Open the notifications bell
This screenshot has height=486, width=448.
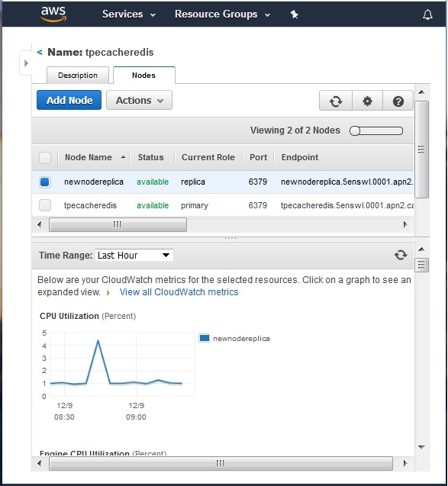tap(427, 14)
